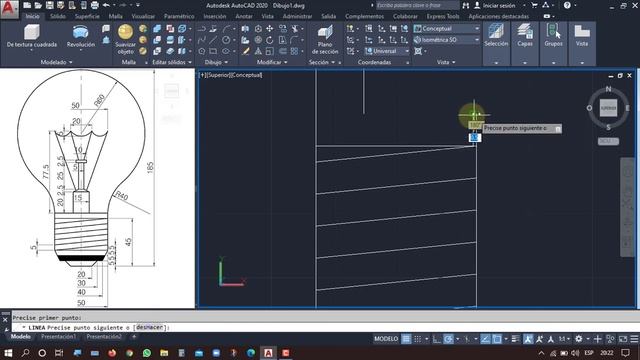The width and height of the screenshot is (640, 360).
Task: Toggle object snap tracking in status bar
Action: pos(485,339)
